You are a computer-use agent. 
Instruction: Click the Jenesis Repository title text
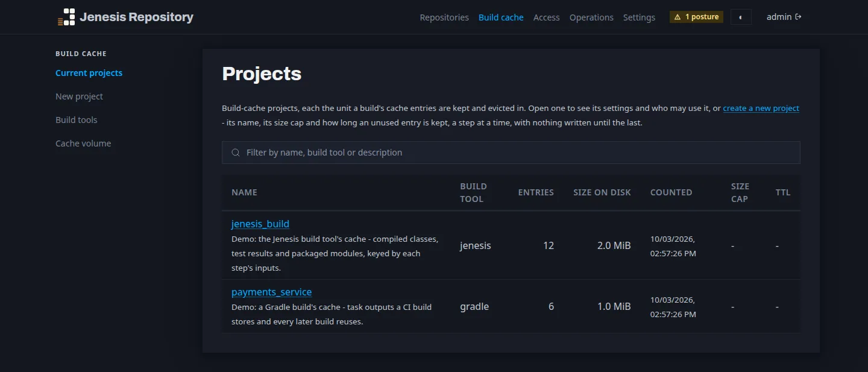coord(136,17)
